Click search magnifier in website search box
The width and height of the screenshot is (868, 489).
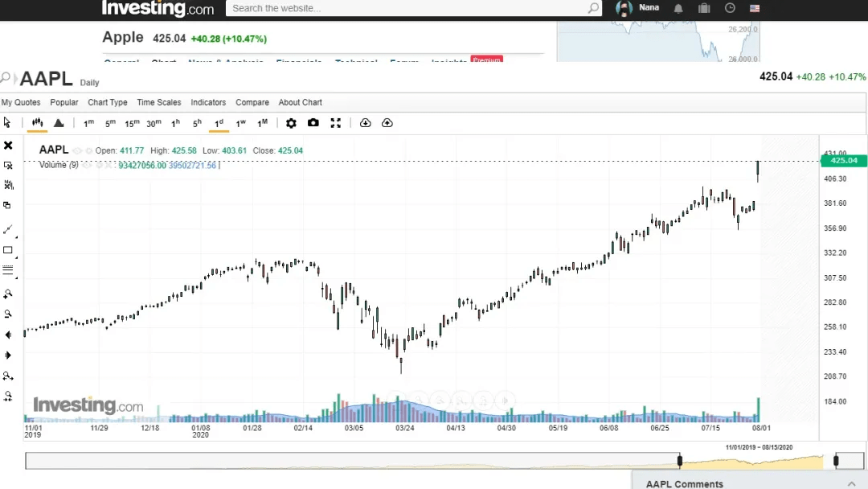[593, 8]
